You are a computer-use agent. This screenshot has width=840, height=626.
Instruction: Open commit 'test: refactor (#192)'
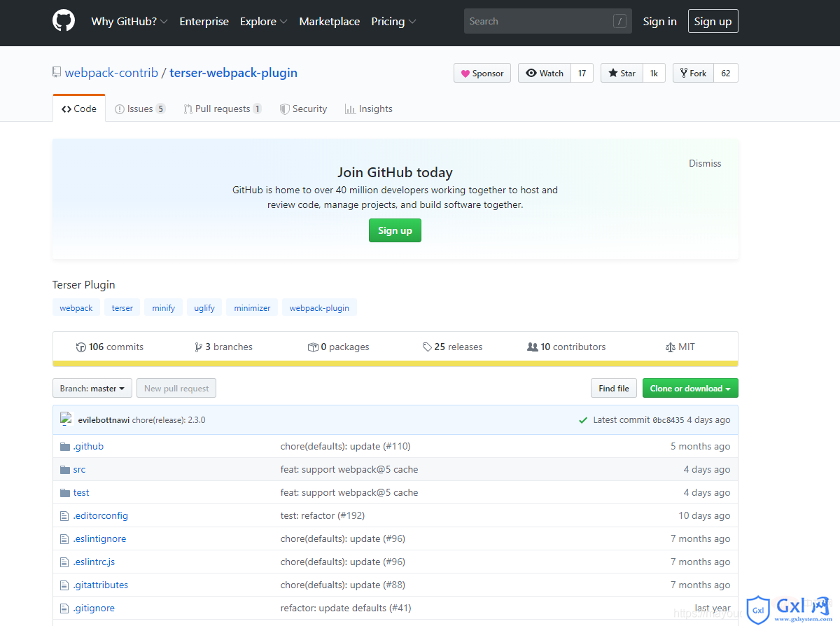tap(323, 515)
